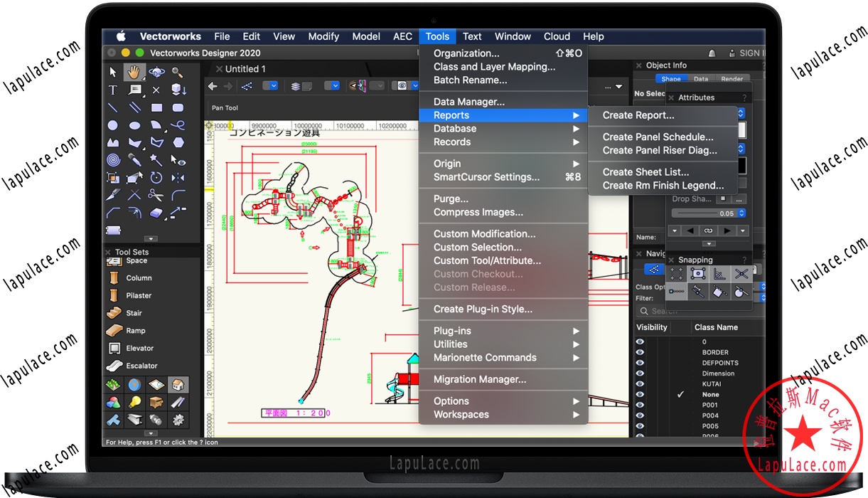Toggle visibility of DEFPOINTS class
Screen dimensions: 868x498
pyautogui.click(x=640, y=363)
